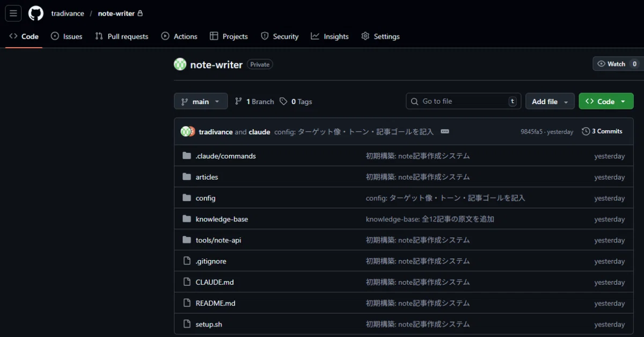The height and width of the screenshot is (337, 644).
Task: Open the CLAUDE.md file
Action: 215,282
